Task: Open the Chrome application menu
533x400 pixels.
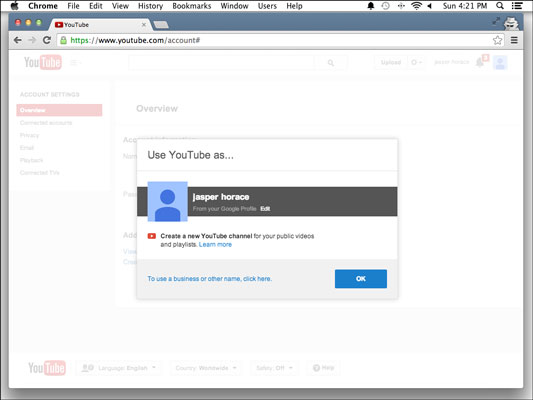Action: point(43,6)
